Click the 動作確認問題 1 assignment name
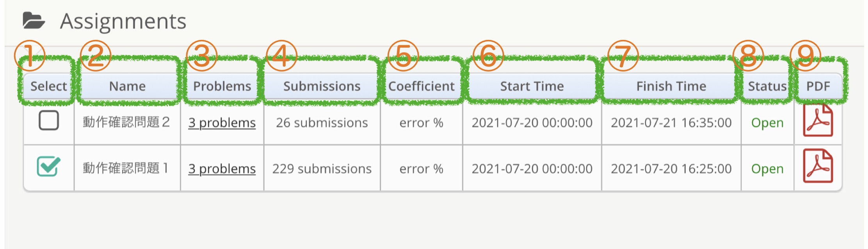868x249 pixels. click(125, 168)
